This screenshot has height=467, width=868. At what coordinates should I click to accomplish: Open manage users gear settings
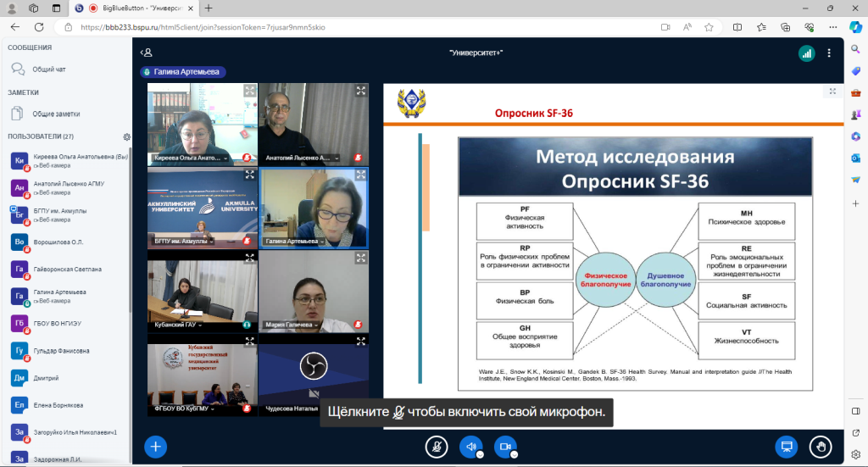pyautogui.click(x=127, y=136)
